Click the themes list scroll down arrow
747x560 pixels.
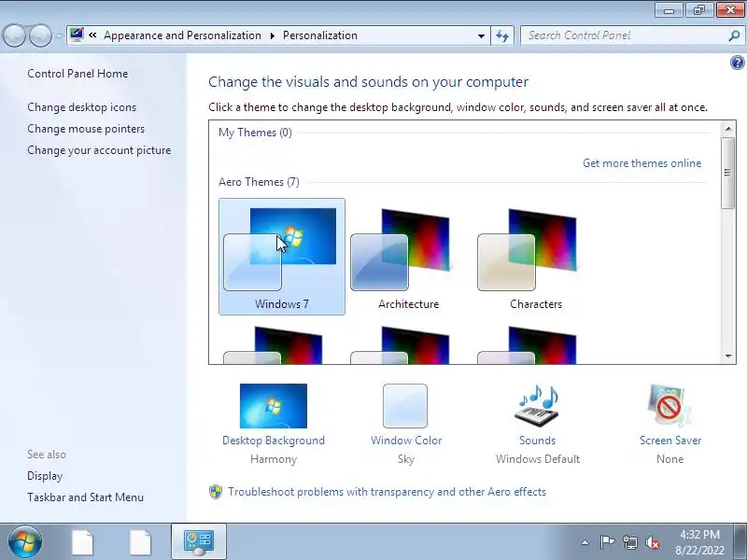(x=728, y=357)
